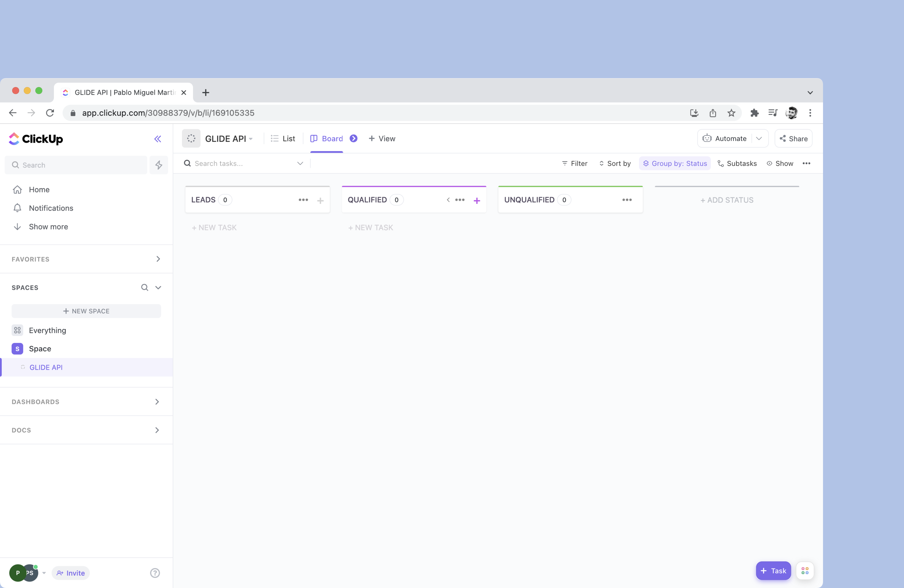This screenshot has height=588, width=904.
Task: Open the Automate dropdown arrow
Action: (759, 139)
